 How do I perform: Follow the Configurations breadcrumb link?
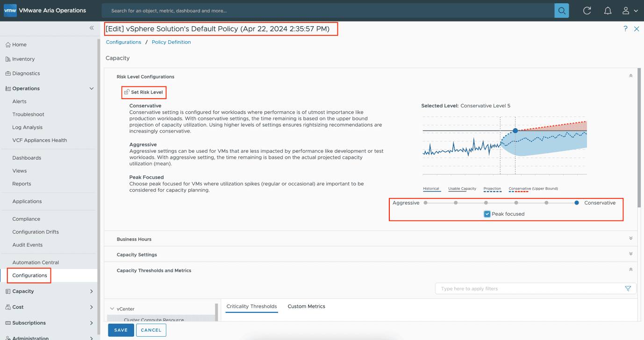coord(123,42)
